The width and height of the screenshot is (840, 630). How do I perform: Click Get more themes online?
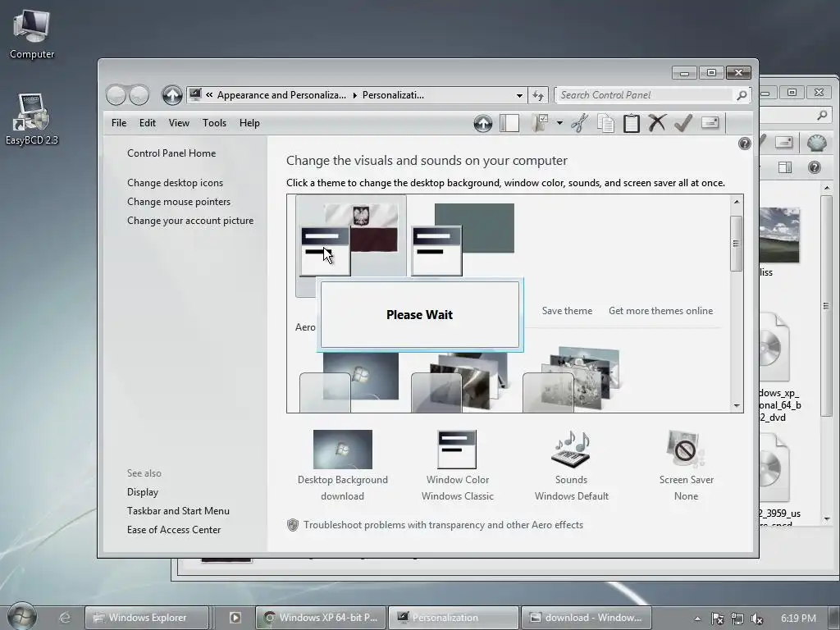[x=660, y=311]
